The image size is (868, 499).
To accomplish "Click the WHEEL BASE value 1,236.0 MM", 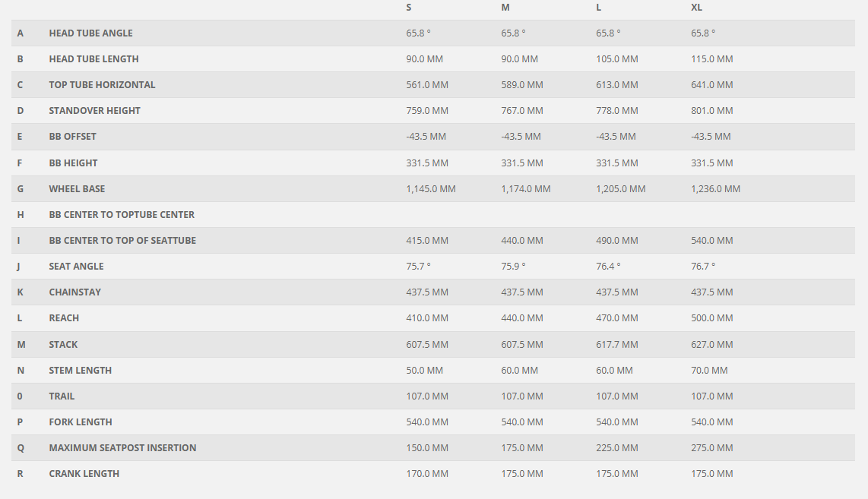I will [715, 189].
